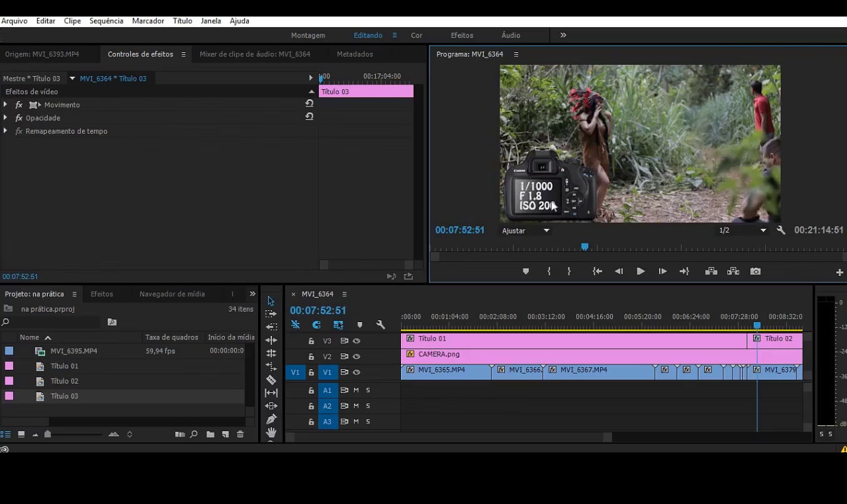Open the Navegador de mídia tab
847x504 pixels.
172,294
